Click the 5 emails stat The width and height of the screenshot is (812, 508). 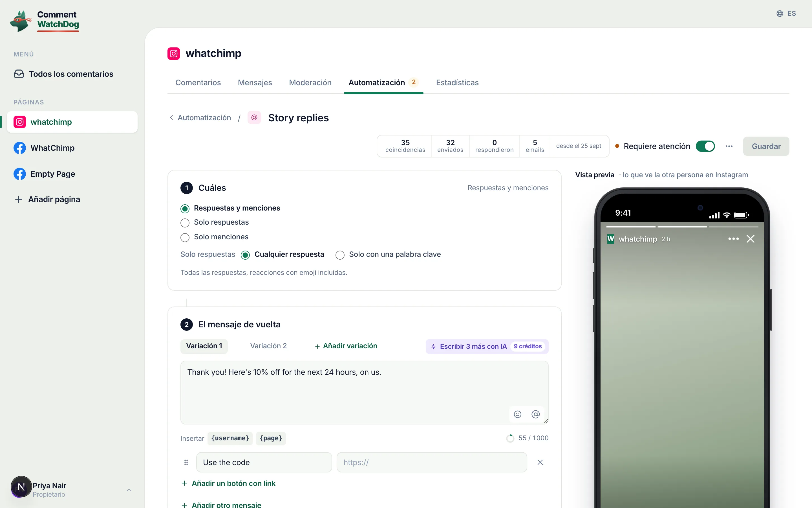[535, 146]
